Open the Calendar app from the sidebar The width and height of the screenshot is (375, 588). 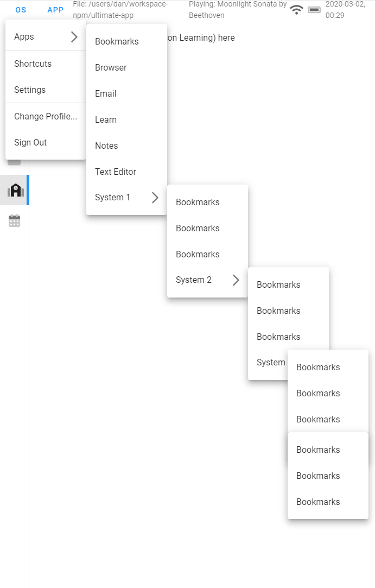(x=14, y=220)
